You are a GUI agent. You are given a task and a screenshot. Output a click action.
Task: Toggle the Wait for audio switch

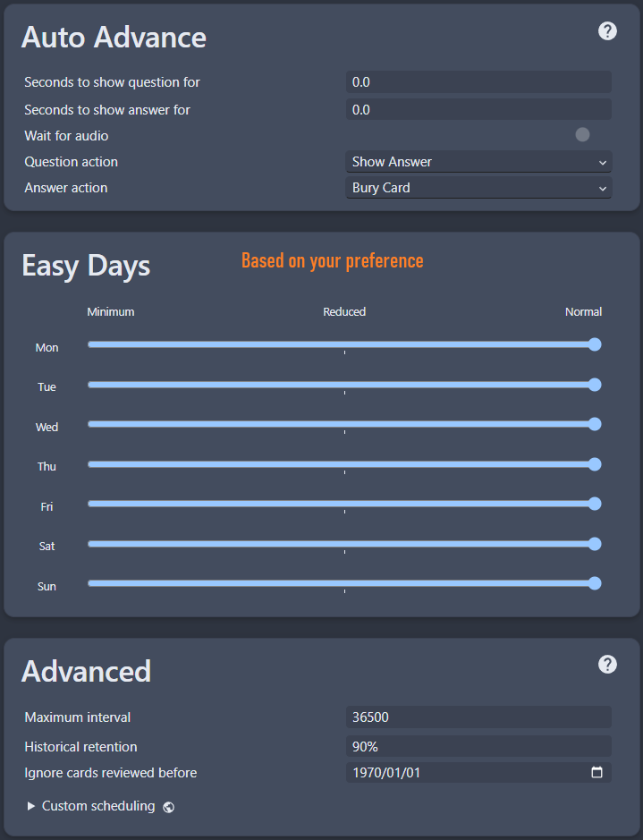coord(583,135)
